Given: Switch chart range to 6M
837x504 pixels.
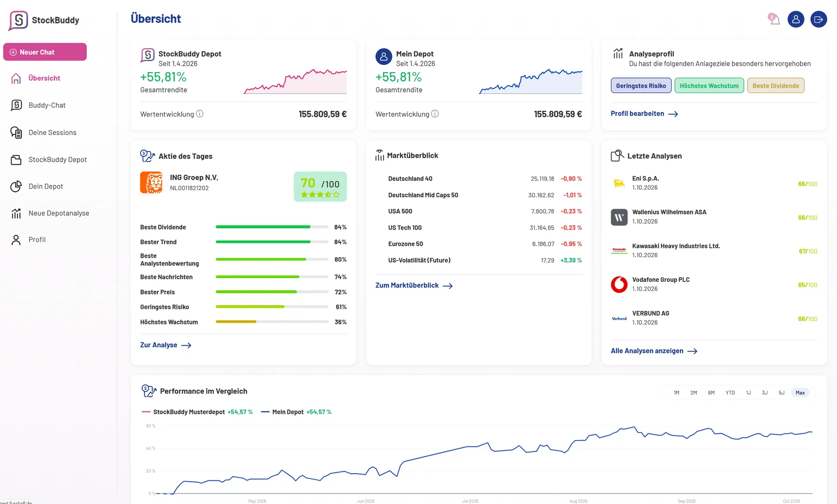Looking at the screenshot, I should point(711,393).
